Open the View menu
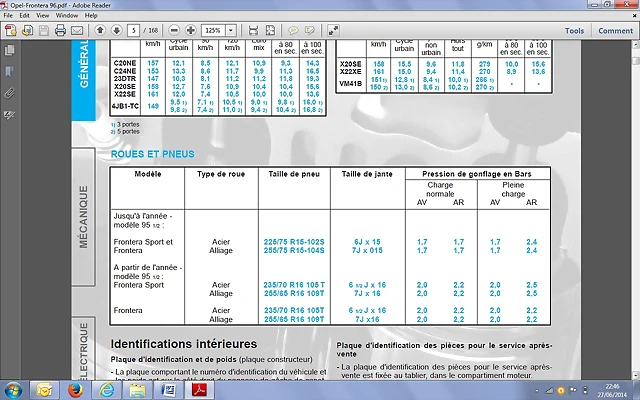The image size is (640, 400). click(x=42, y=16)
